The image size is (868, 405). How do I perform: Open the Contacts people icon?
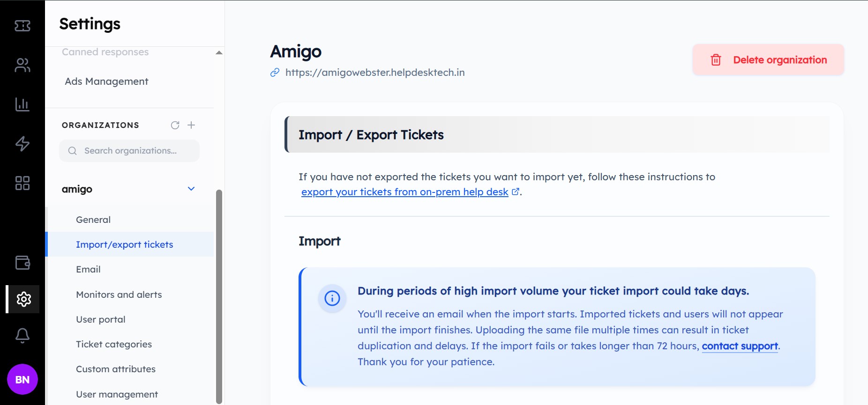(x=22, y=65)
